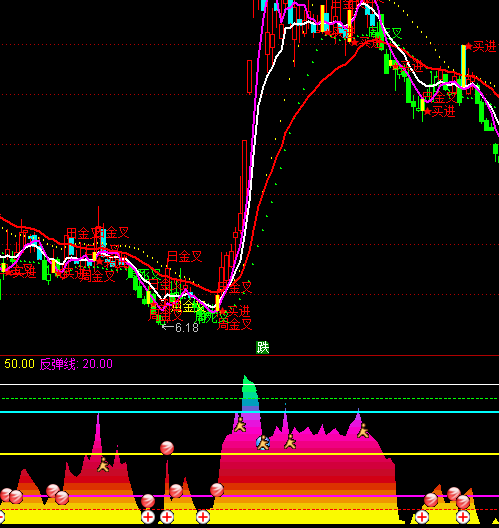Click the running figure with blue circle
Screen dimensions: 499x528
pyautogui.click(x=263, y=442)
